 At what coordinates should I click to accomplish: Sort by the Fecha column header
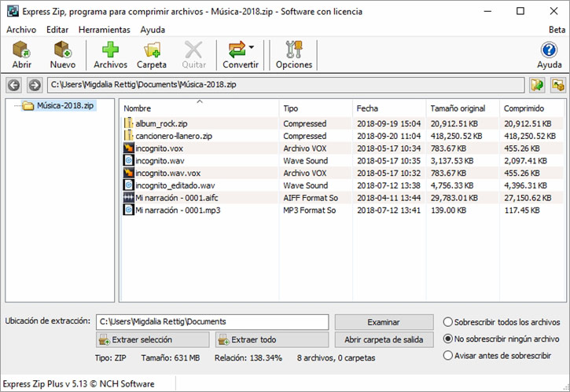click(x=389, y=108)
